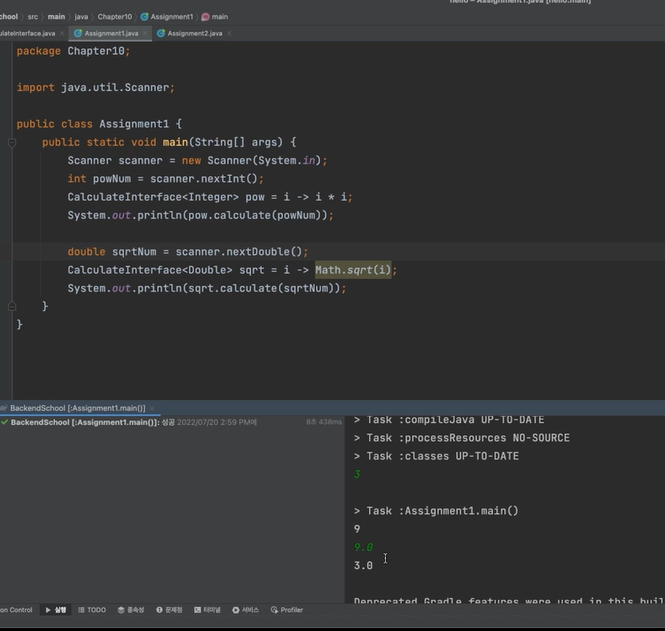The height and width of the screenshot is (631, 665).
Task: Close the Assignment1.java tab
Action: coord(146,33)
